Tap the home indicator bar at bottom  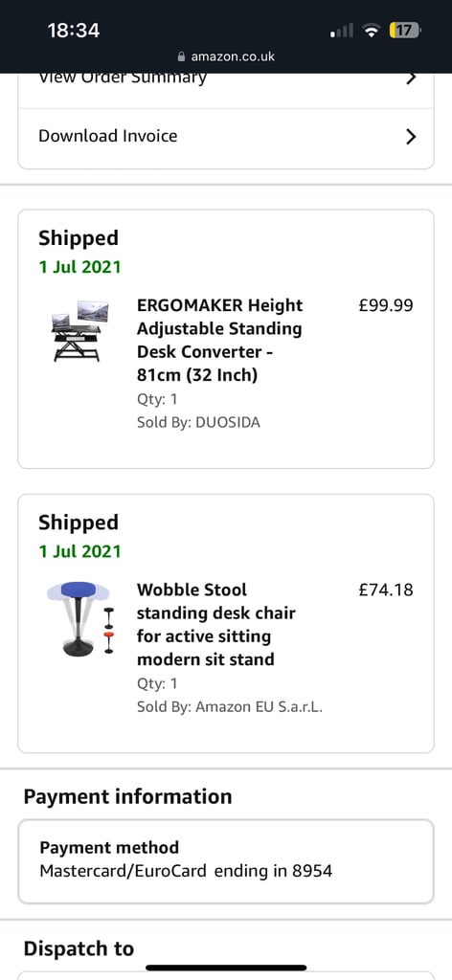click(226, 968)
